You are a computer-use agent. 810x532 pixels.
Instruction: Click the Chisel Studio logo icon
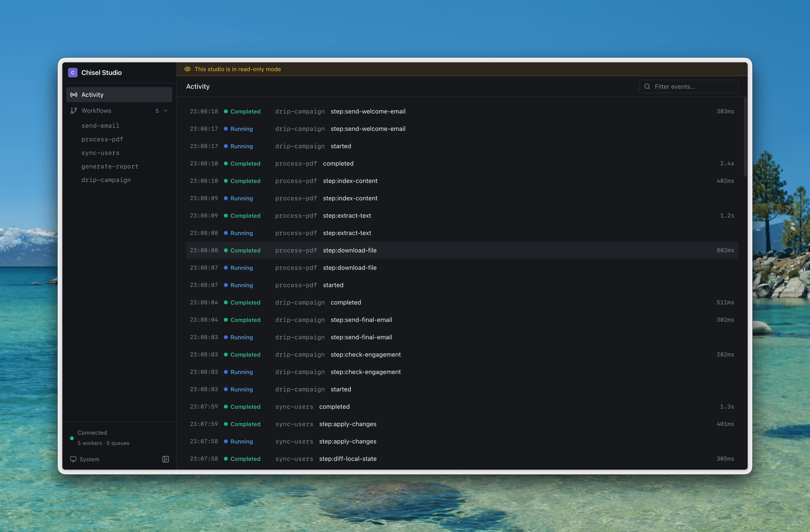tap(73, 73)
